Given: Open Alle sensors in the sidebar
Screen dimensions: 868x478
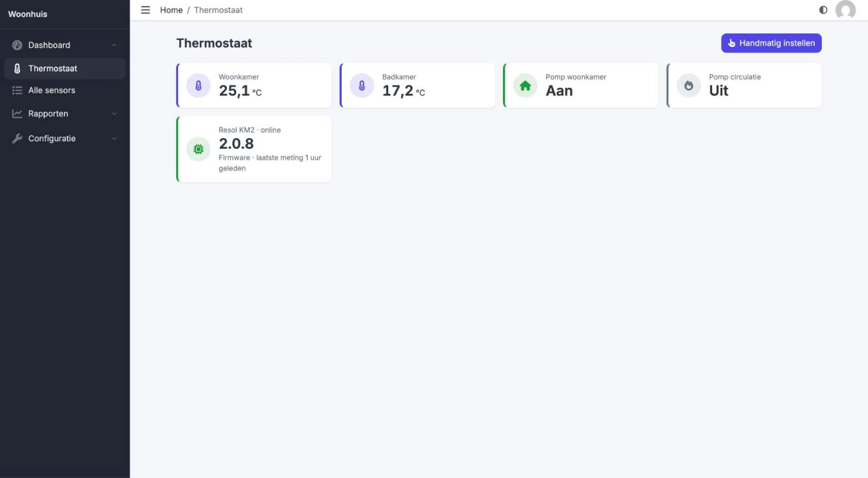Looking at the screenshot, I should [65, 90].
